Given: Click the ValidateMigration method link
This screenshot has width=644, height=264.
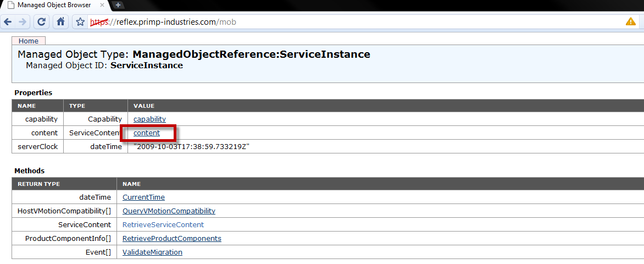Looking at the screenshot, I should click(x=152, y=252).
